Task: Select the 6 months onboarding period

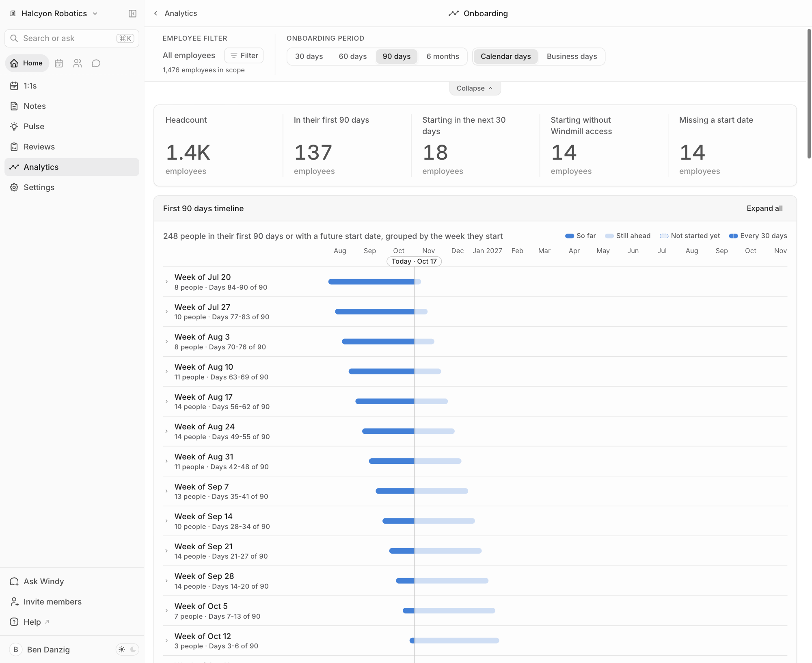Action: coord(443,56)
